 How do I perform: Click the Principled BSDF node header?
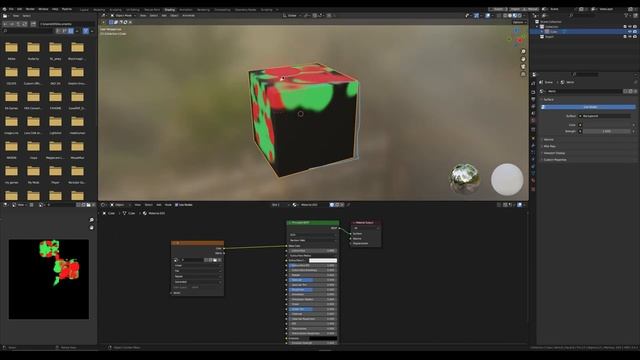(x=313, y=222)
